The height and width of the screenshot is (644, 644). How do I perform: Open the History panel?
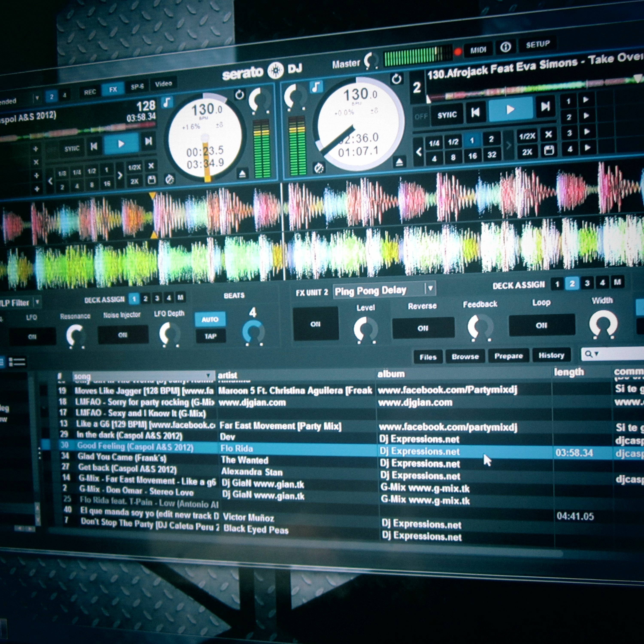click(551, 355)
